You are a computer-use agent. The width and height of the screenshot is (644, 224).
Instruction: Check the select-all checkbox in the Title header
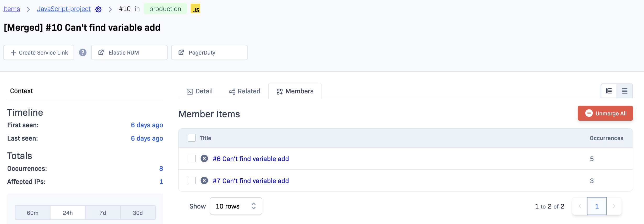coord(192,138)
